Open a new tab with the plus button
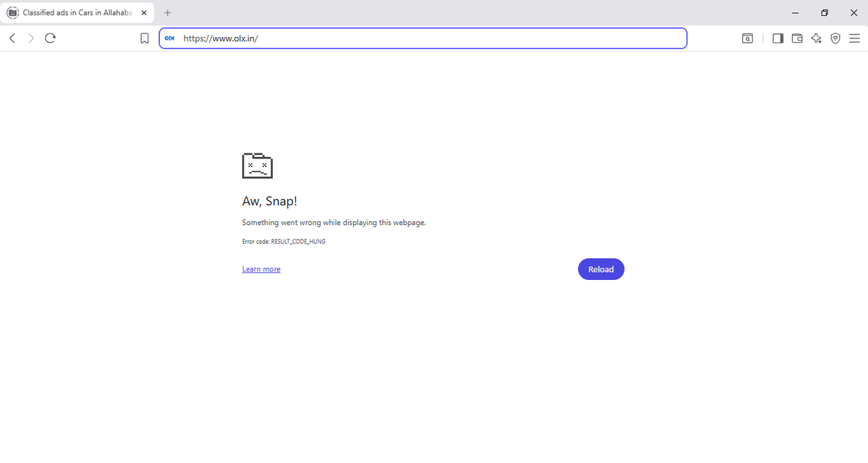This screenshot has width=868, height=463. [168, 13]
